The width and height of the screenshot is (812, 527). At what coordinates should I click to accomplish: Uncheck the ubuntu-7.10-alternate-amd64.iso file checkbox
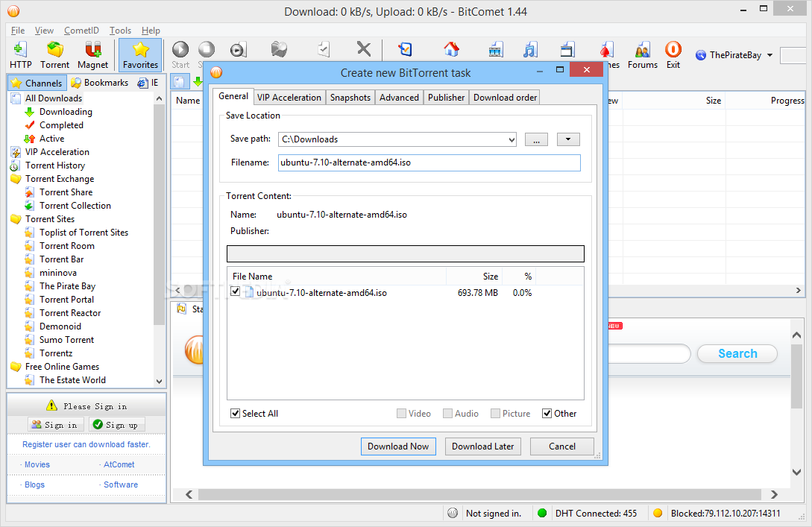tap(236, 291)
